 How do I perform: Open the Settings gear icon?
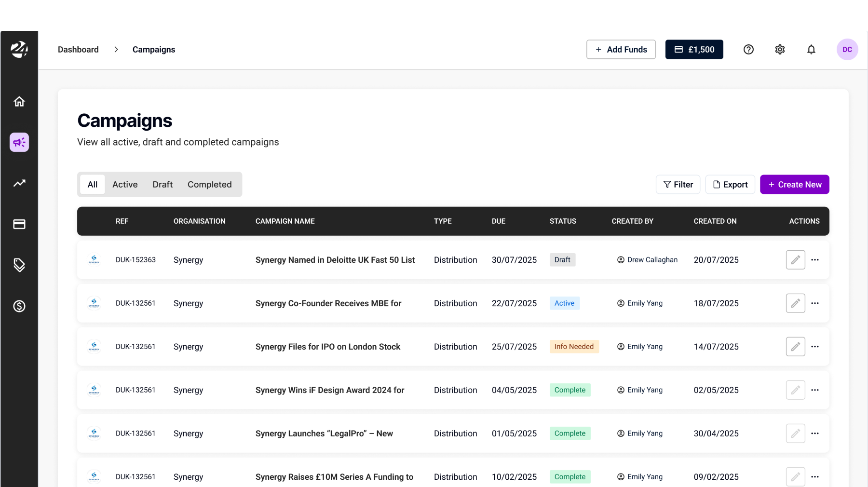coord(780,49)
